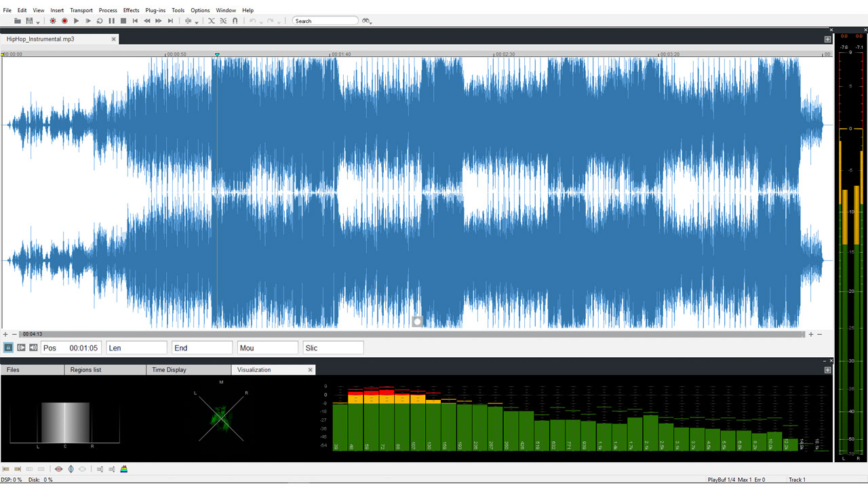868x488 pixels.
Task: Click the stereo field meter icon
Action: [59, 468]
